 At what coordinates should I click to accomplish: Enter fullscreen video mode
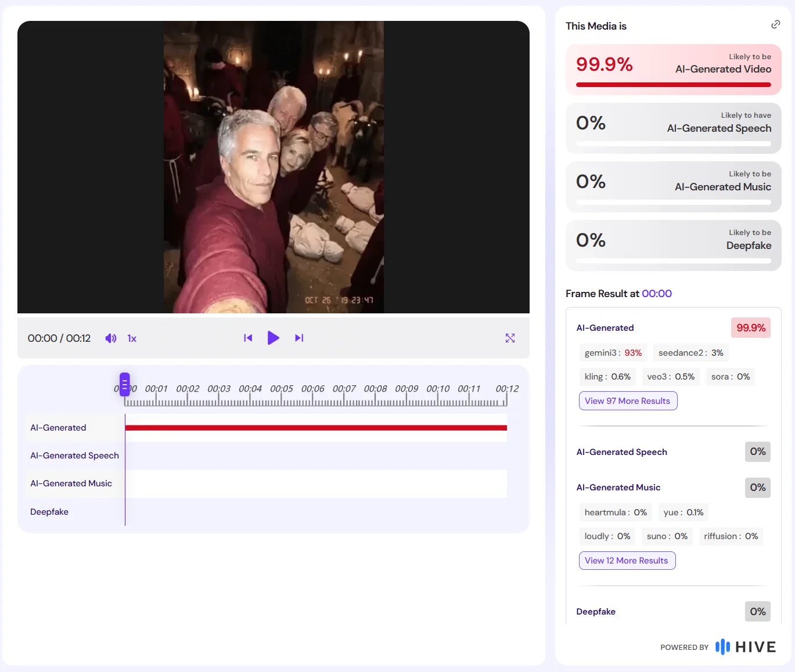pyautogui.click(x=510, y=338)
